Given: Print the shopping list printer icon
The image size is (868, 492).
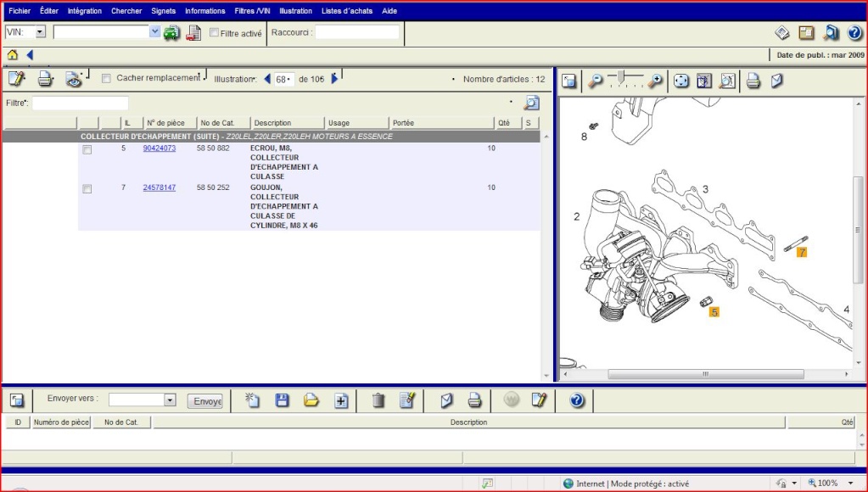Looking at the screenshot, I should coord(474,400).
